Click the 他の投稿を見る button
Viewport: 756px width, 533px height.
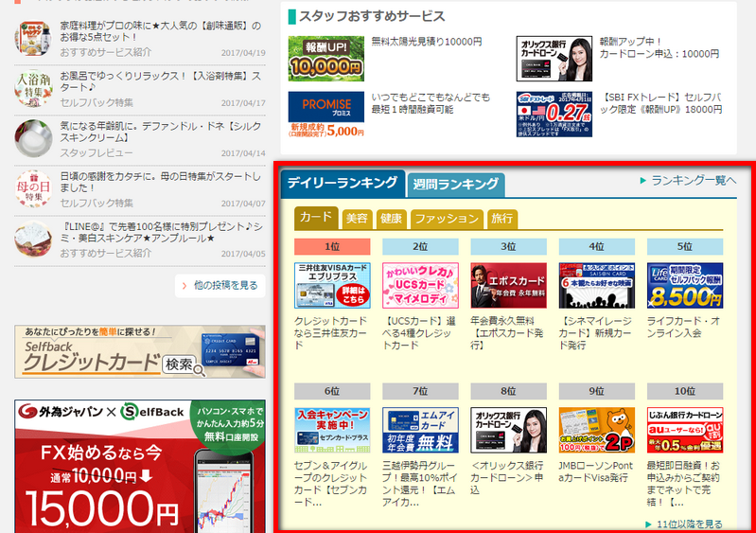pos(220,284)
